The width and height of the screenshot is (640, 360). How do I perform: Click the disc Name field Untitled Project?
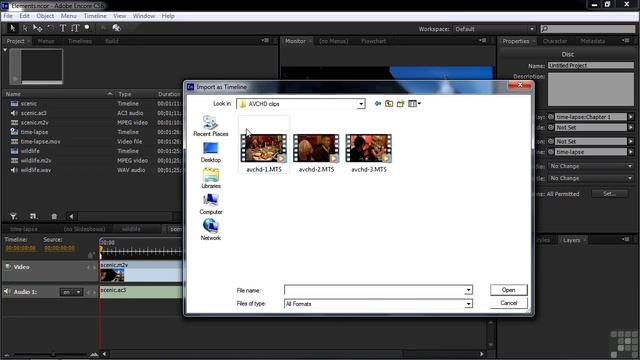point(591,65)
